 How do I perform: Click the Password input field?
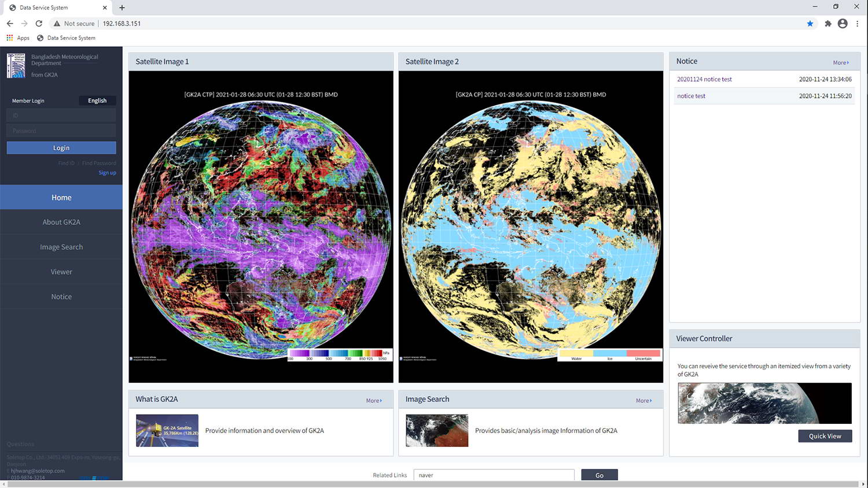(61, 131)
